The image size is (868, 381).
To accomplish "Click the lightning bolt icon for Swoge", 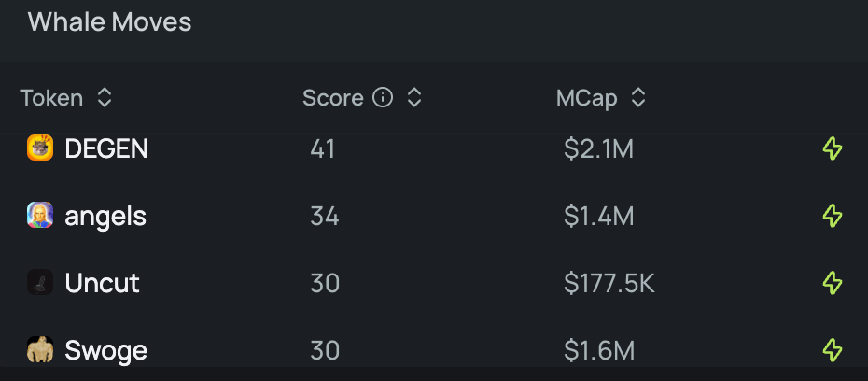I will tap(832, 350).
